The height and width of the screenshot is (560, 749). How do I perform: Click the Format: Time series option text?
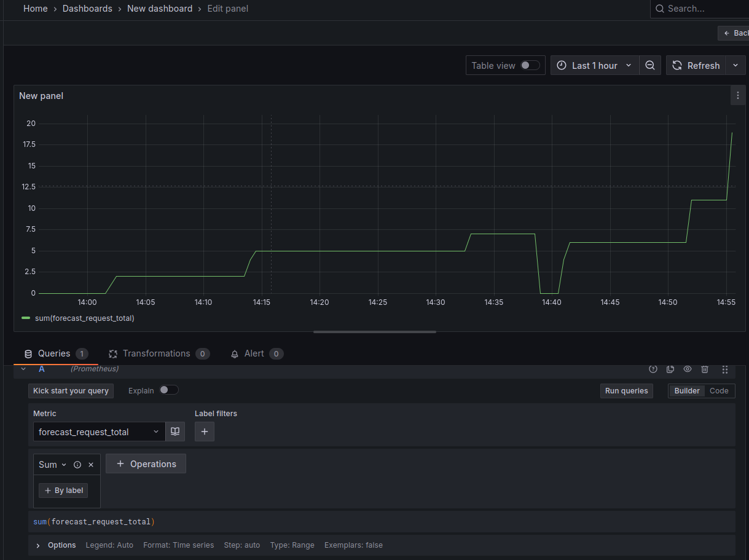179,545
